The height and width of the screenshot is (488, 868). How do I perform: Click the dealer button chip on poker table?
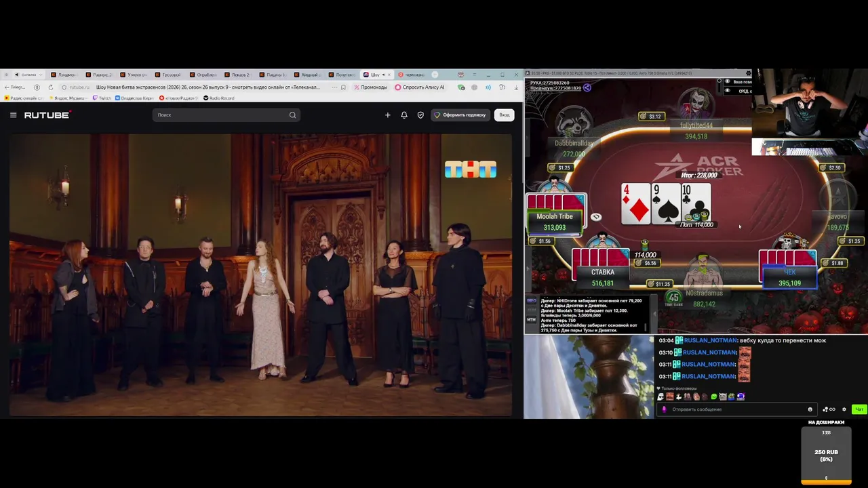(x=596, y=218)
